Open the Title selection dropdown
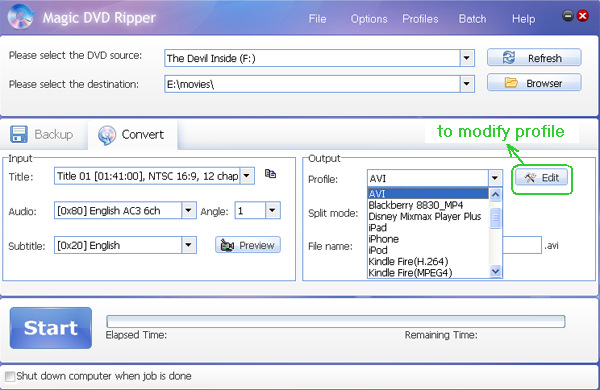The height and width of the screenshot is (390, 600). pos(247,176)
